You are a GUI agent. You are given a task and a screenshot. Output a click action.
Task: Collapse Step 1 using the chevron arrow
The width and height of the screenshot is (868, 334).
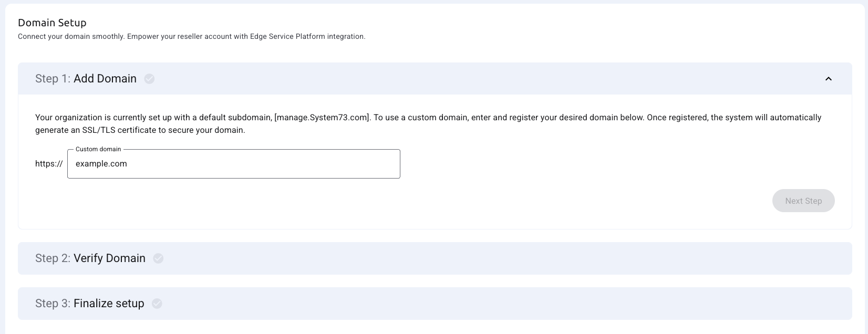pos(829,79)
